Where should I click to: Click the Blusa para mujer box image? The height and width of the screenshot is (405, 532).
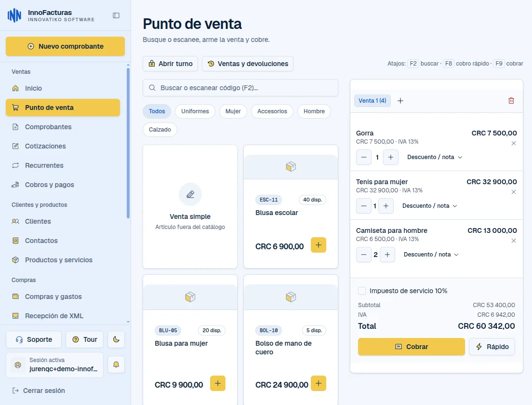tap(190, 297)
